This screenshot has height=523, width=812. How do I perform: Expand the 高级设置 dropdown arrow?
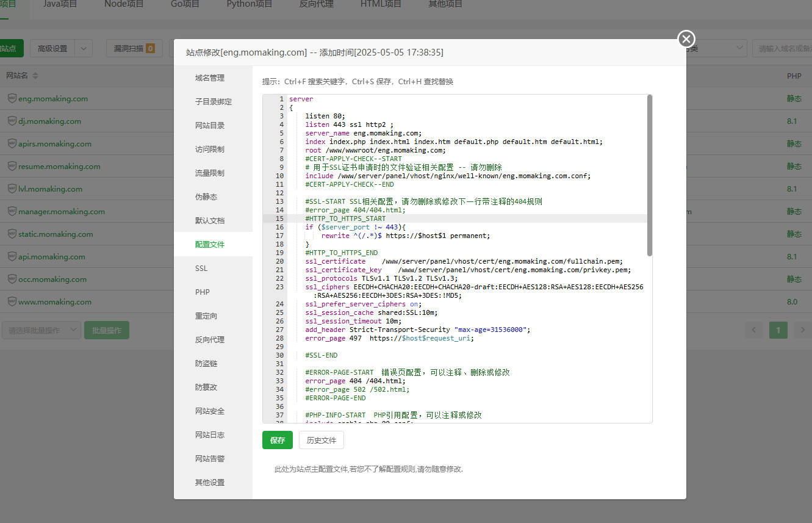[x=84, y=49]
